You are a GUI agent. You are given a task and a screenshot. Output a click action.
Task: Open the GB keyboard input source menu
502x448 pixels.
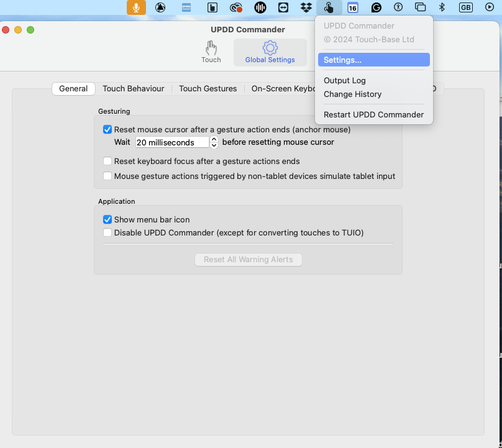tap(465, 7)
